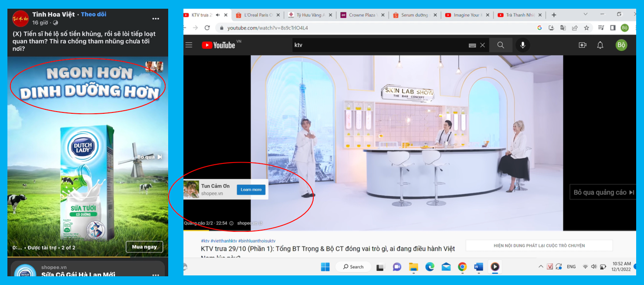
Task: Open the on-screen keyboard in search box
Action: [472, 45]
